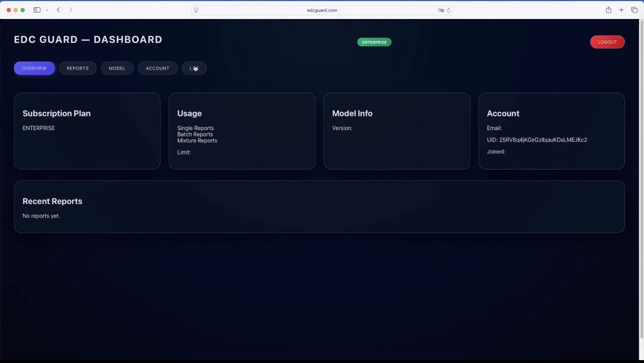The image size is (644, 363).
Task: Click the UID value text
Action: (543, 140)
